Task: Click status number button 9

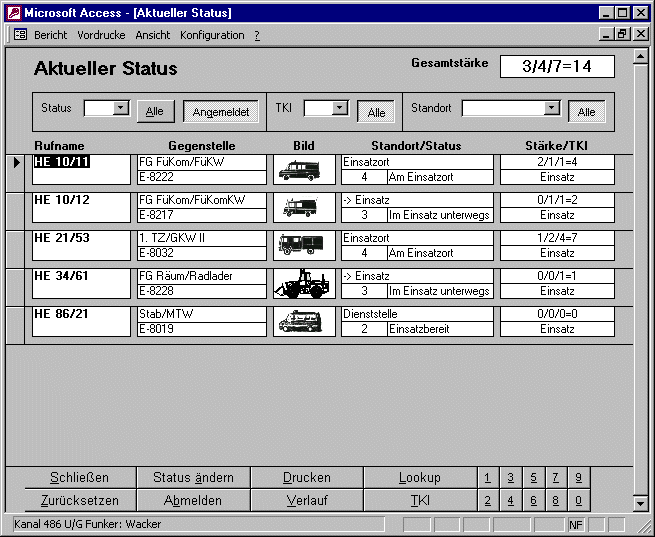Action: pos(579,477)
